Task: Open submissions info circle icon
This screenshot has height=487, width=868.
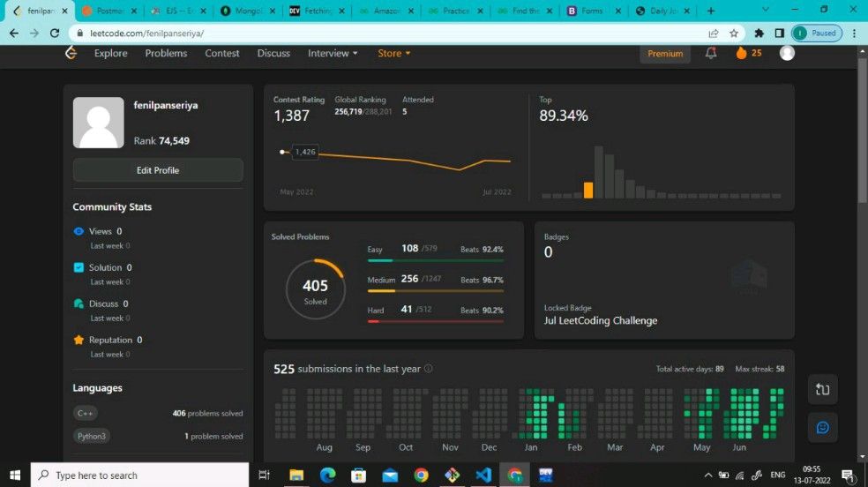Action: click(x=428, y=369)
